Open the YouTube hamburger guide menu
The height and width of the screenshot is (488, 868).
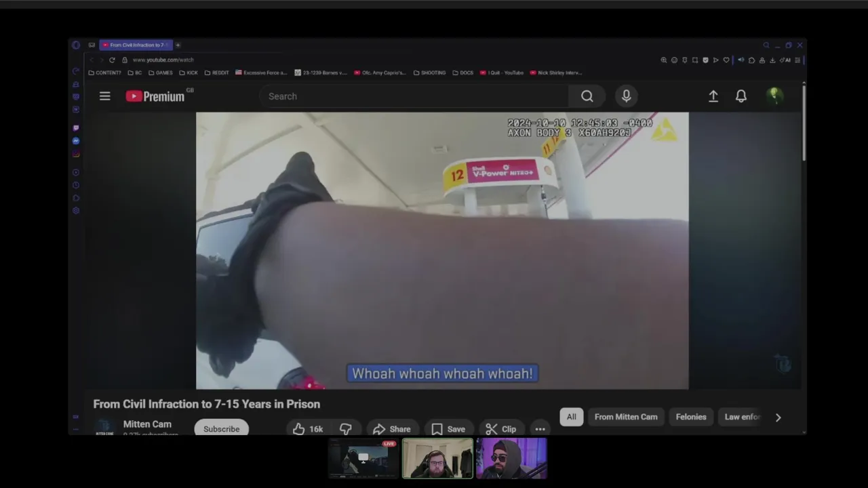pos(104,96)
